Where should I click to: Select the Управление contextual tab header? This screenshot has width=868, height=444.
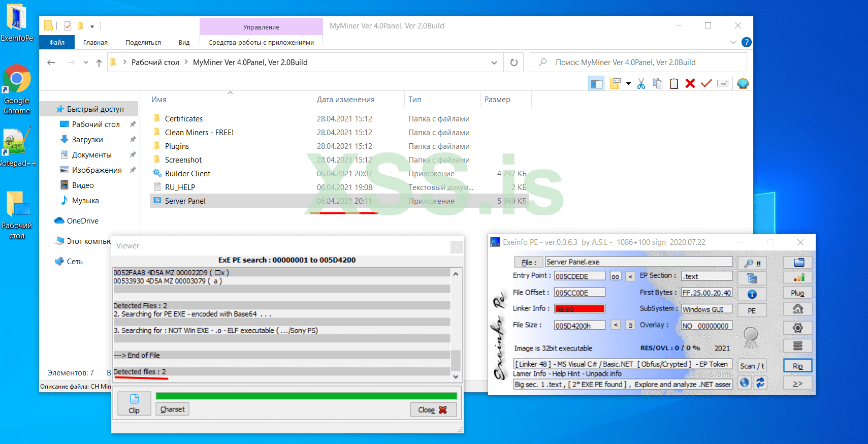click(x=261, y=27)
